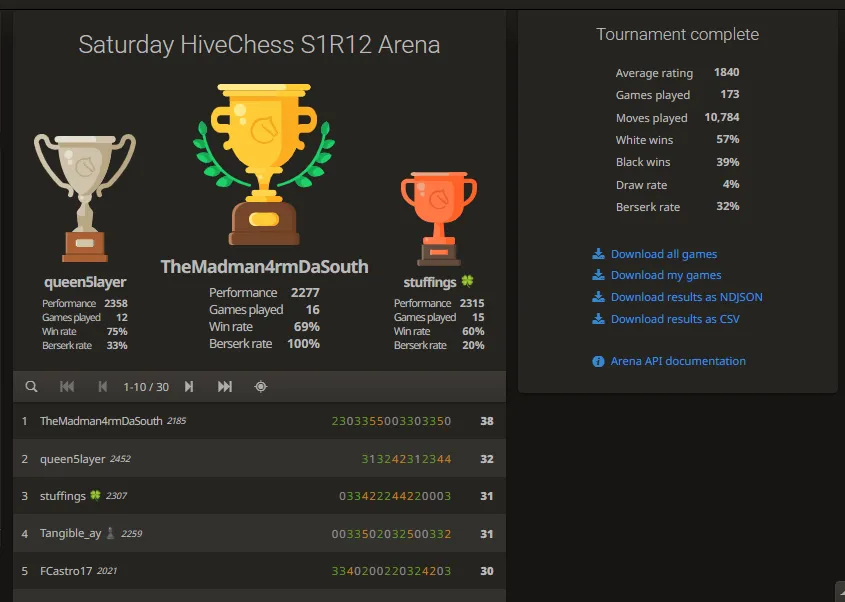Click the Average rating value 1840

(x=726, y=72)
